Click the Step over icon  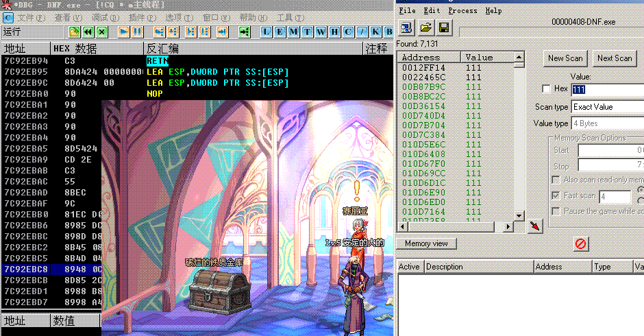pyautogui.click(x=173, y=32)
